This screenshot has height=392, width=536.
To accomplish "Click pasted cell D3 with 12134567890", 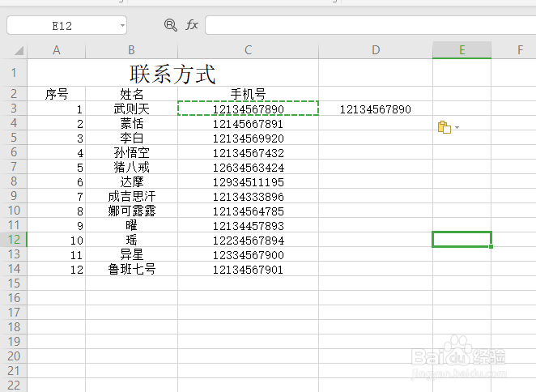I will coord(376,109).
